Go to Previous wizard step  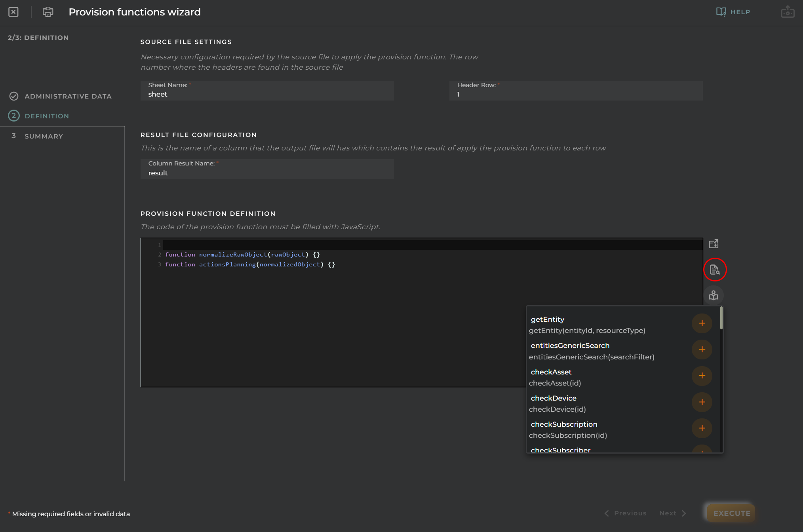point(626,513)
